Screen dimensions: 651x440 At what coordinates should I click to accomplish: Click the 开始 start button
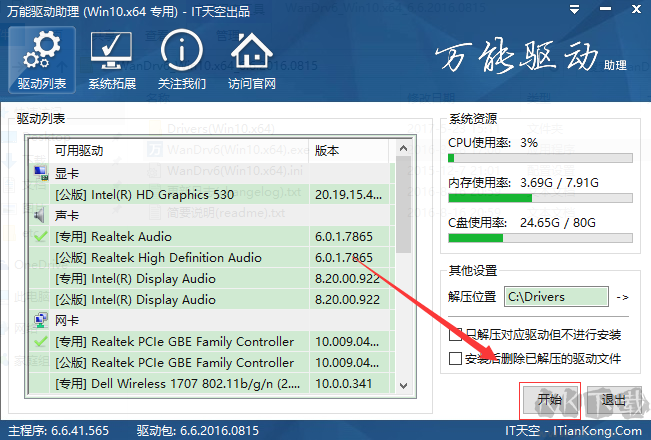[x=550, y=400]
